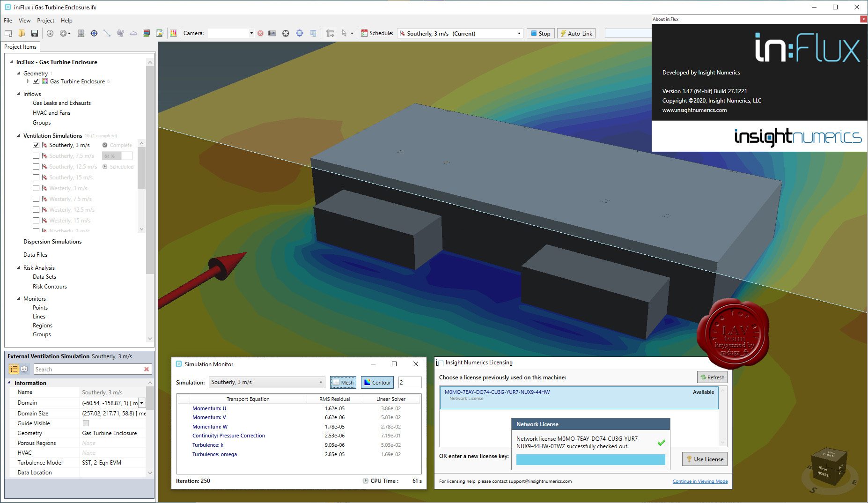Click the red-green-blue stacked bars toolbar icon
The height and width of the screenshot is (503, 868).
coord(146,33)
